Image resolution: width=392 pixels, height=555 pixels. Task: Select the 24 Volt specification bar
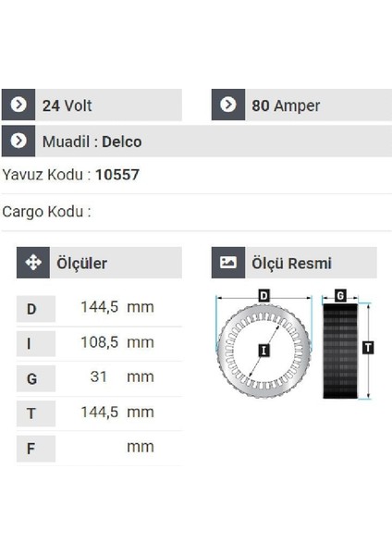pos(92,105)
